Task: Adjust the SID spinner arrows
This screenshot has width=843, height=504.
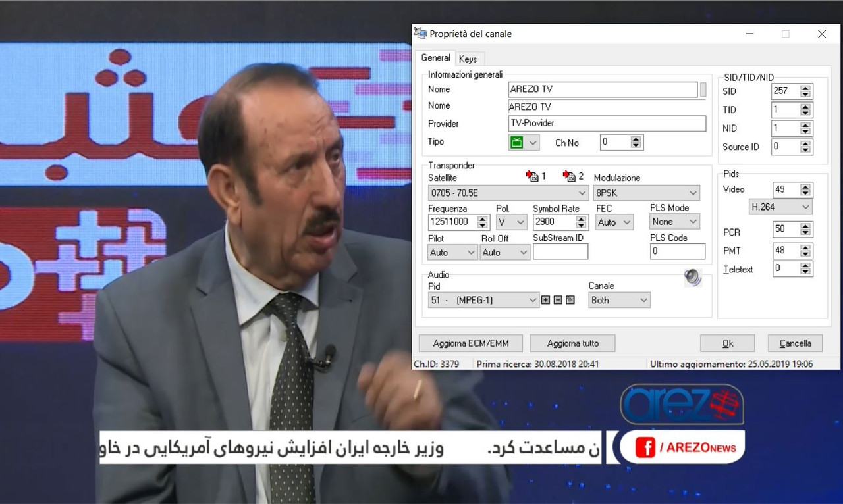Action: [x=806, y=91]
